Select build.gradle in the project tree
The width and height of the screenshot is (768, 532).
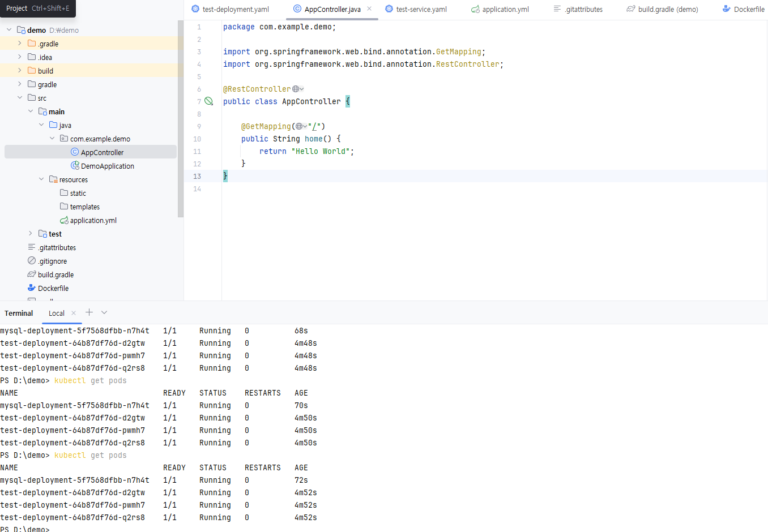(x=56, y=274)
